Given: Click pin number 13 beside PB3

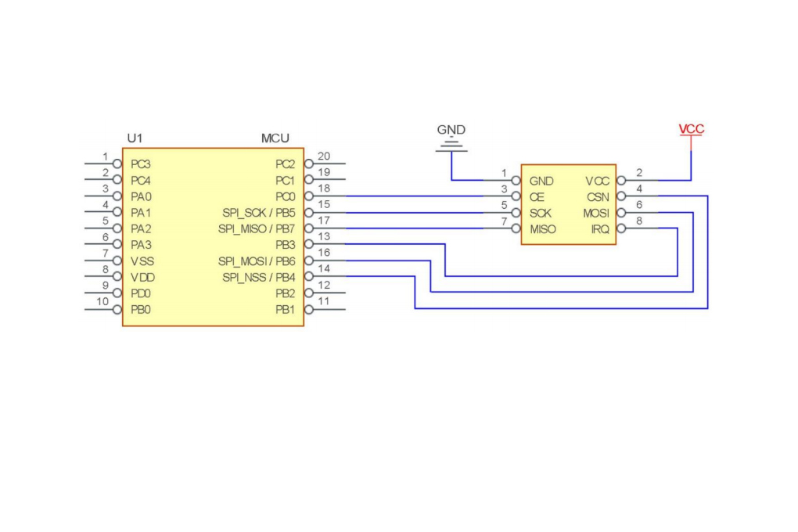Looking at the screenshot, I should (324, 237).
